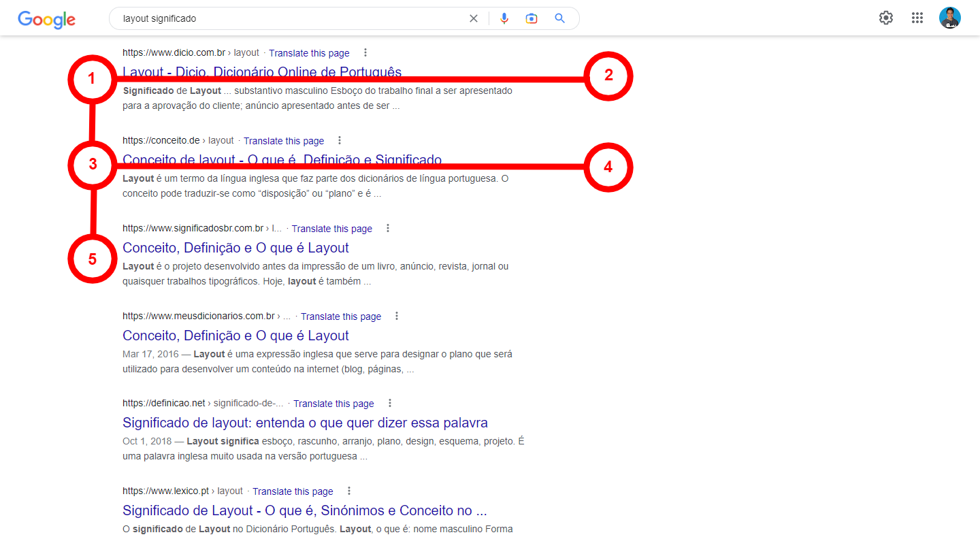This screenshot has height=537, width=980.
Task: Click the snippet 'Layout é o projeto desenvolvido antes'
Action: 316,274
